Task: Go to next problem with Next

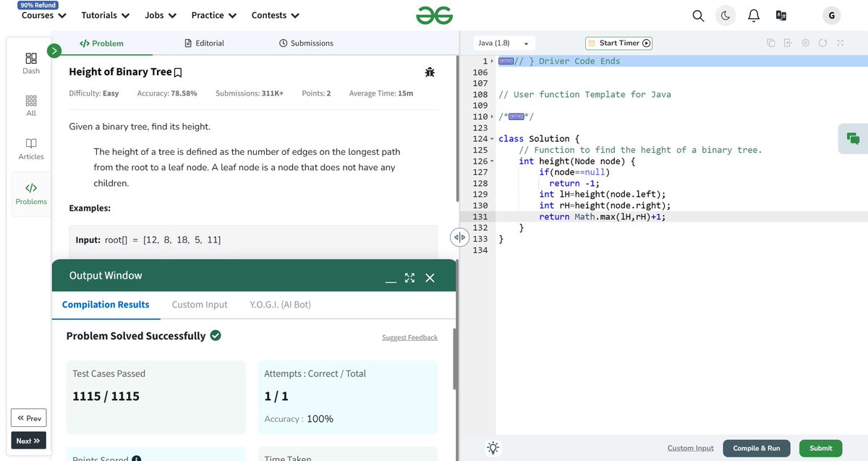Action: pyautogui.click(x=29, y=441)
